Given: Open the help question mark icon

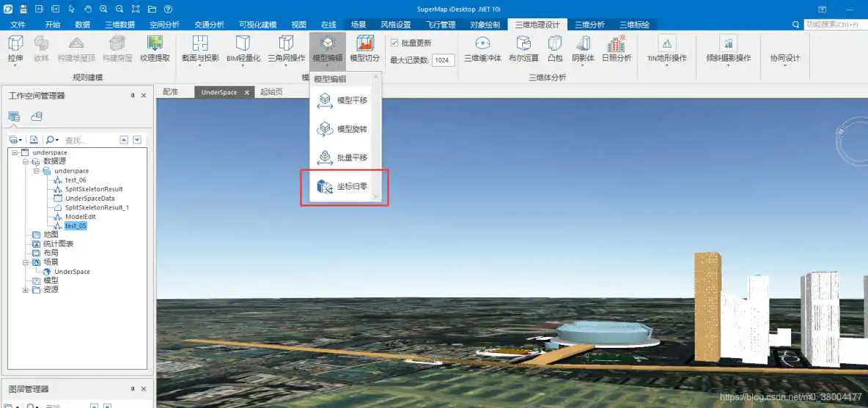Looking at the screenshot, I should tap(169, 10).
